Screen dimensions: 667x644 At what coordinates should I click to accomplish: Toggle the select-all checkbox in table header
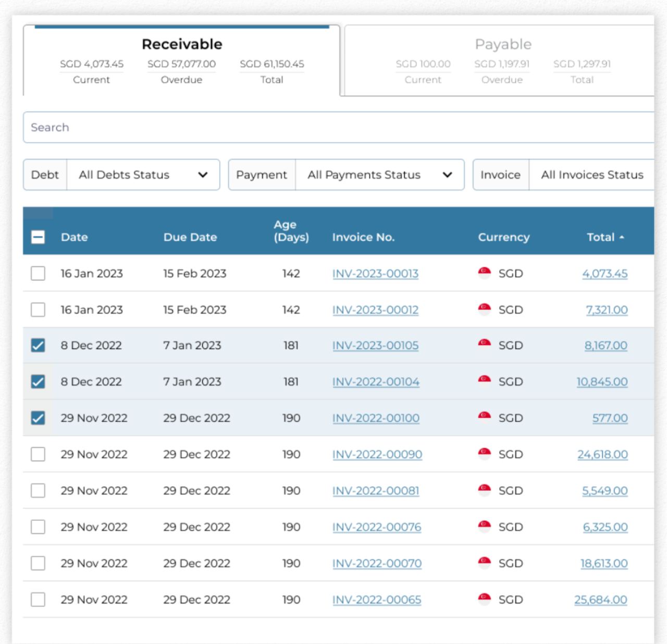tap(38, 237)
